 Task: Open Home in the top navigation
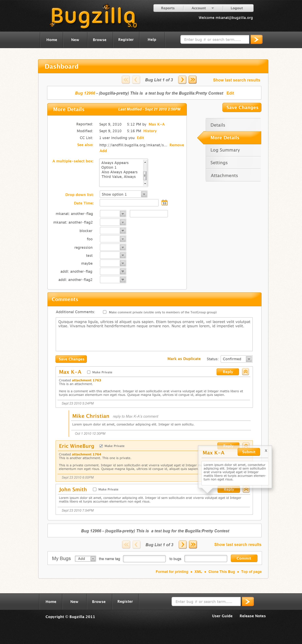(52, 40)
